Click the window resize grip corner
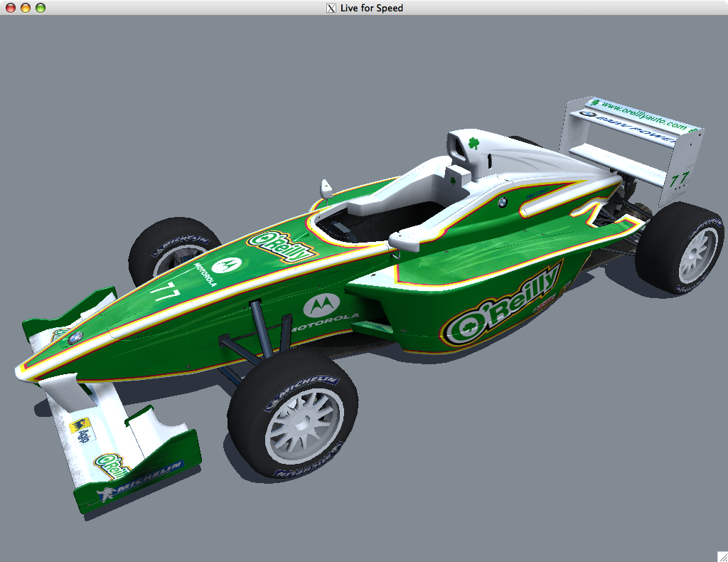 722,556
